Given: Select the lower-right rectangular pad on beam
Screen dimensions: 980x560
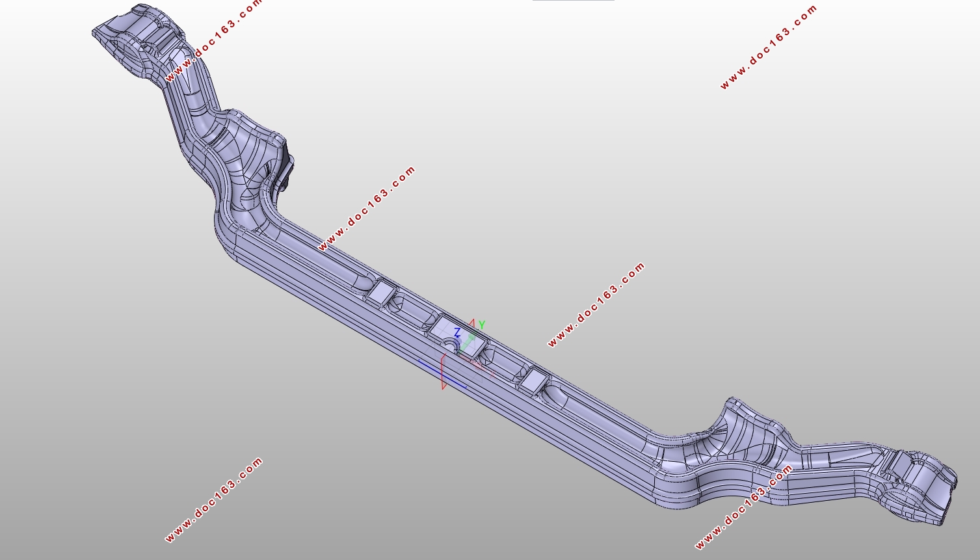Looking at the screenshot, I should tap(533, 381).
